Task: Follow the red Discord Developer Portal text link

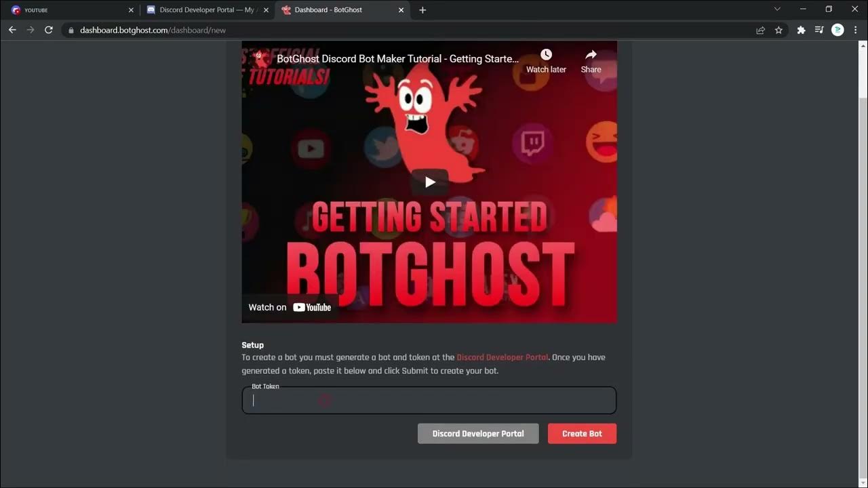Action: [502, 357]
